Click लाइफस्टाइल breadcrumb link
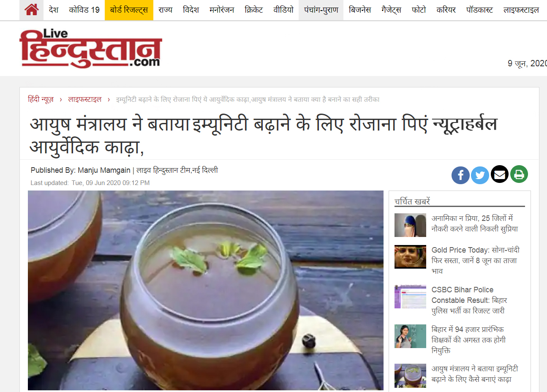The width and height of the screenshot is (547, 392). coord(85,99)
